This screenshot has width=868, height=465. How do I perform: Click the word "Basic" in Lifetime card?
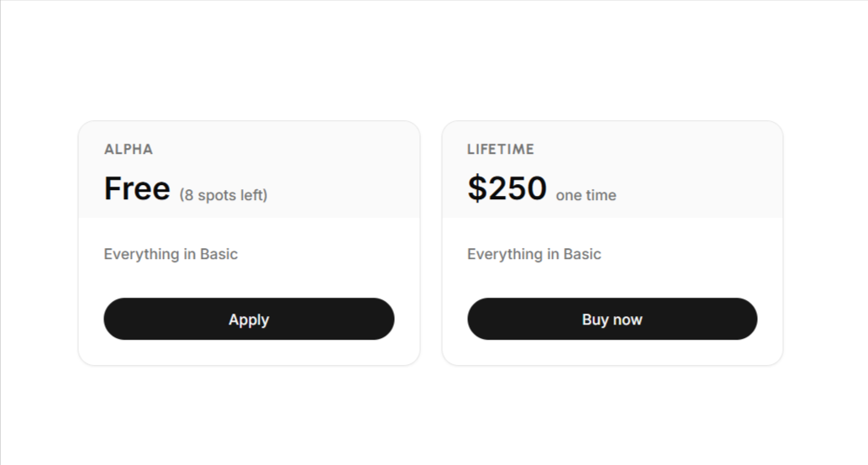click(582, 254)
